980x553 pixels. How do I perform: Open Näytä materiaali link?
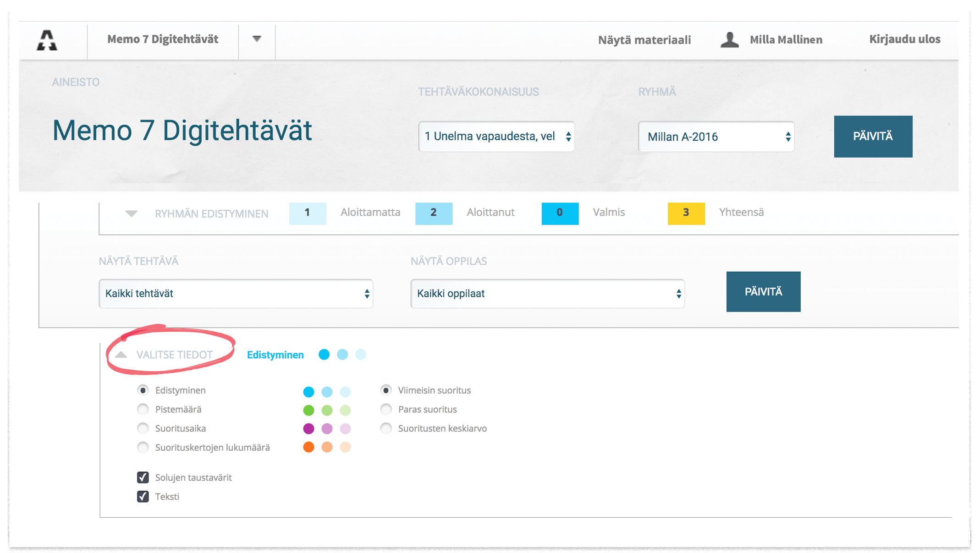pyautogui.click(x=644, y=40)
